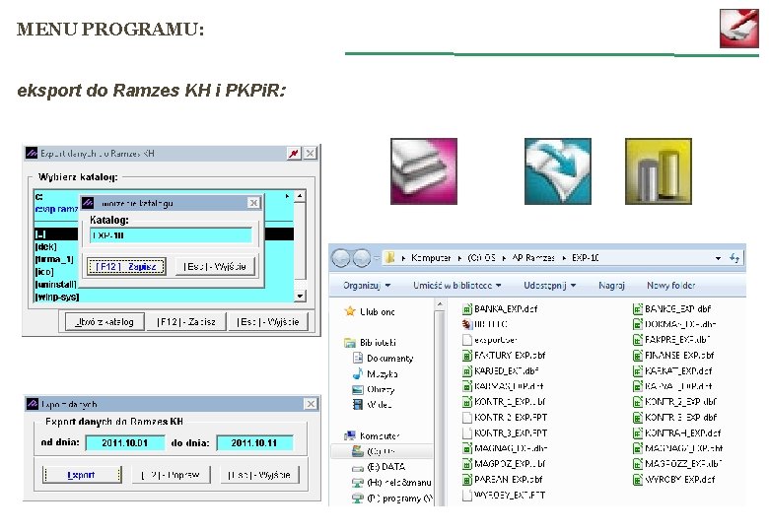Click [Esc] - Wyjście in the Ramzes KH export dialog
Viewport: 769px width, 532px height.
(x=268, y=322)
